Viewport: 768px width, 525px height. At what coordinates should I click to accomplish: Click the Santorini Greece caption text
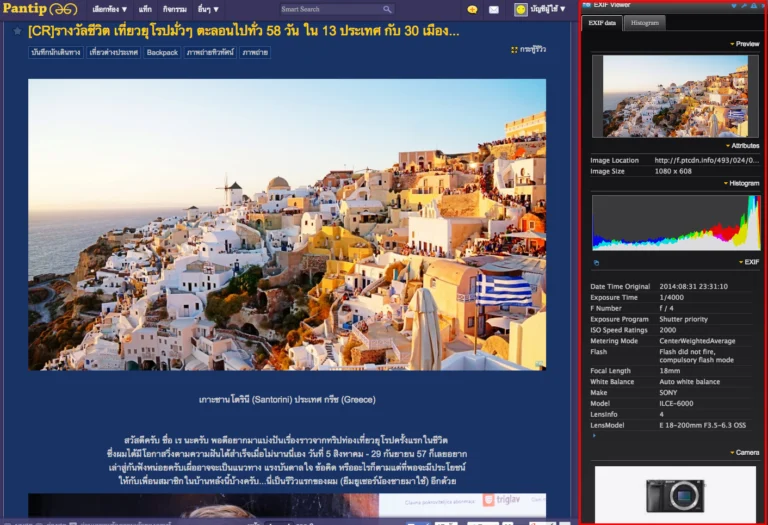point(287,400)
